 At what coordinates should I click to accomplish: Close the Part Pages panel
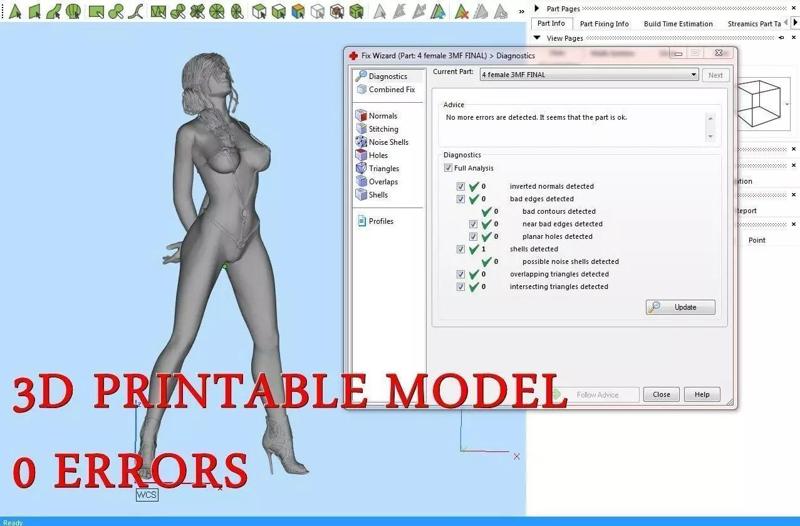(794, 8)
